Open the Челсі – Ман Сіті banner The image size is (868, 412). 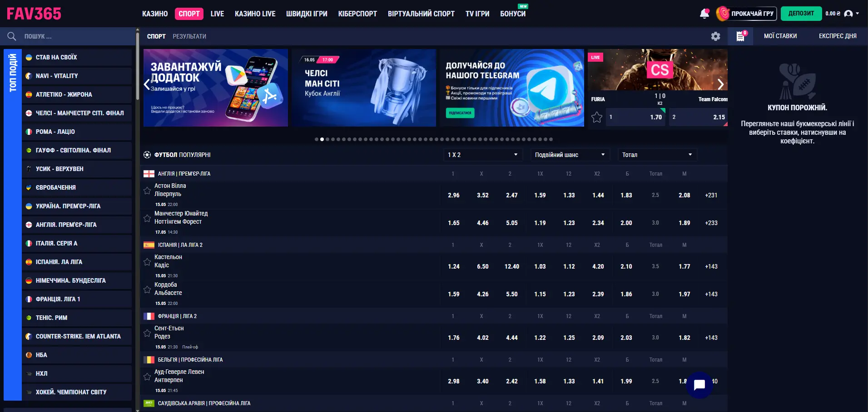pos(364,88)
